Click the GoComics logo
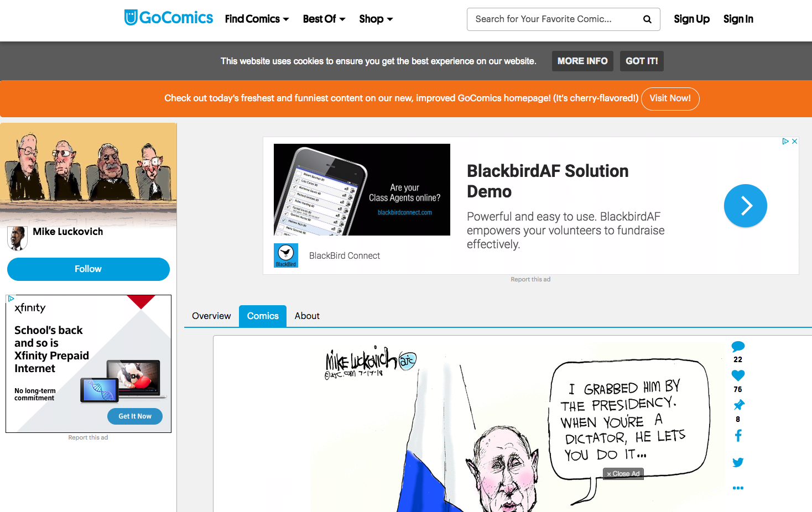Viewport: 812px width, 512px height. [x=169, y=18]
